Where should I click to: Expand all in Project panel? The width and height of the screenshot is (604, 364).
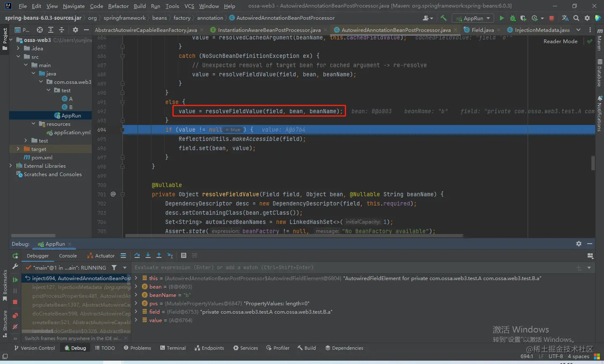click(x=51, y=30)
